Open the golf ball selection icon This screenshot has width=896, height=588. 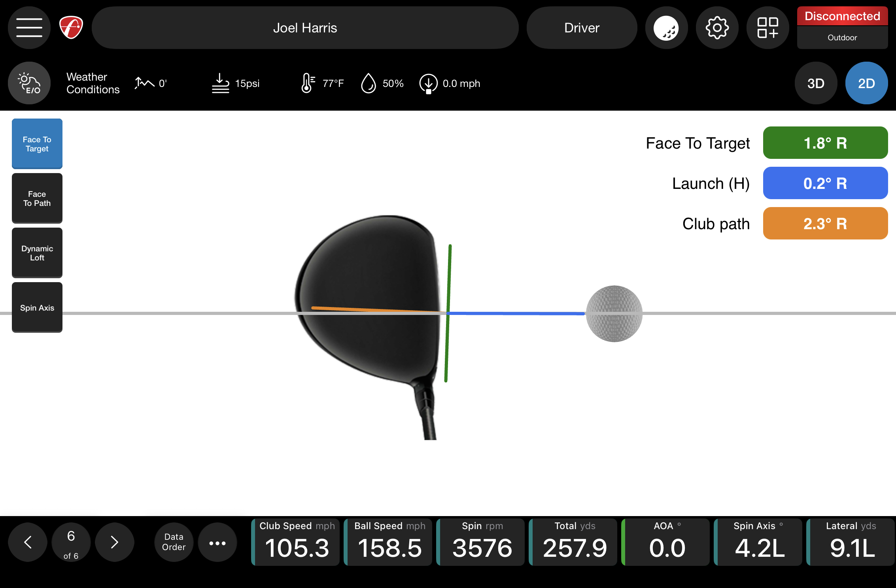(666, 28)
